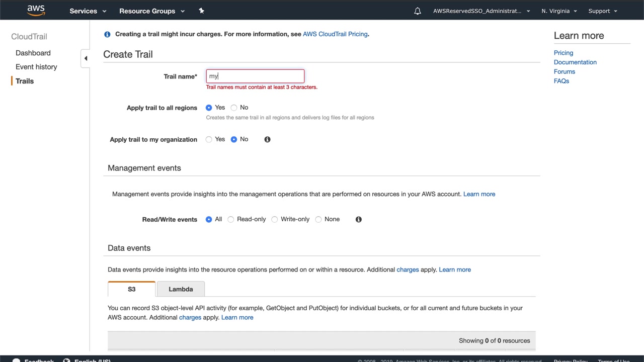Expand the Resource Groups menu
Image resolution: width=644 pixels, height=362 pixels.
tap(152, 11)
